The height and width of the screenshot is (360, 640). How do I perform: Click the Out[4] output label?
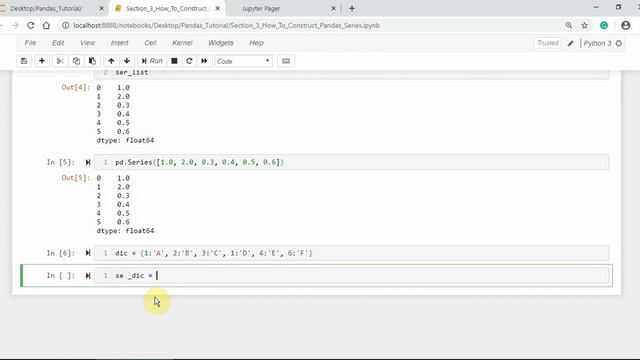(x=76, y=87)
